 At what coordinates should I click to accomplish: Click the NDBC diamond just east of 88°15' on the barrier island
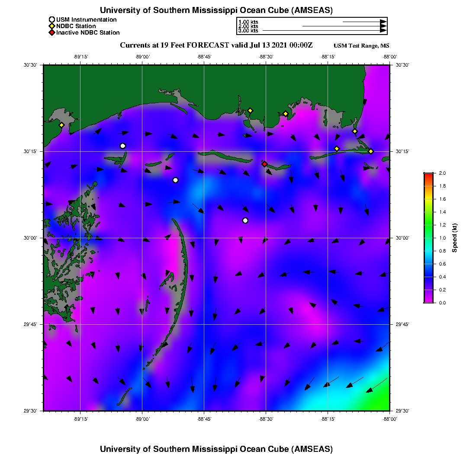point(337,149)
